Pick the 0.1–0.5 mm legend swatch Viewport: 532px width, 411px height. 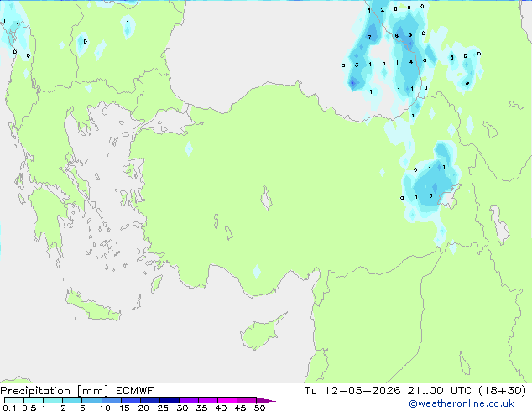[14, 400]
